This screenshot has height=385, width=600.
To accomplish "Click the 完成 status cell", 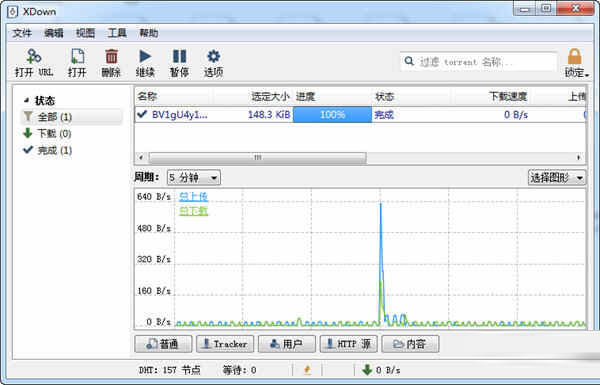I will (x=384, y=114).
